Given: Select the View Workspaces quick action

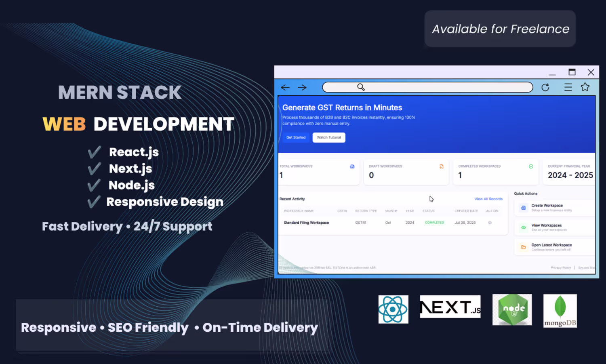Looking at the screenshot, I should click(555, 227).
